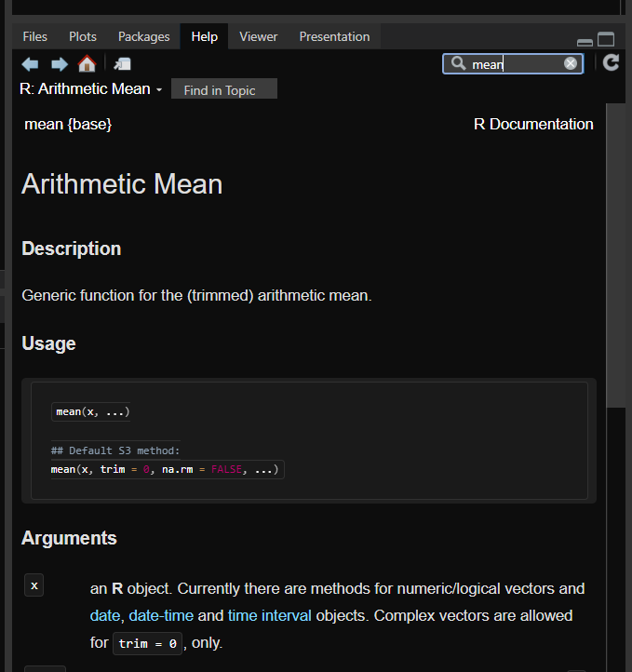Open the date link
Screen dimensions: 632x672
[x=105, y=615]
